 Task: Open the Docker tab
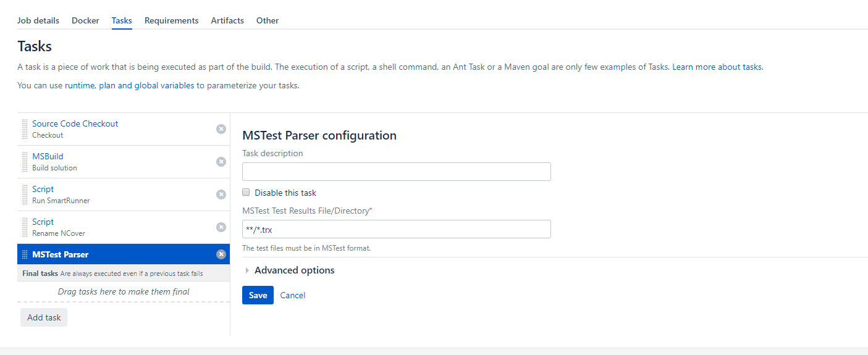pyautogui.click(x=85, y=20)
